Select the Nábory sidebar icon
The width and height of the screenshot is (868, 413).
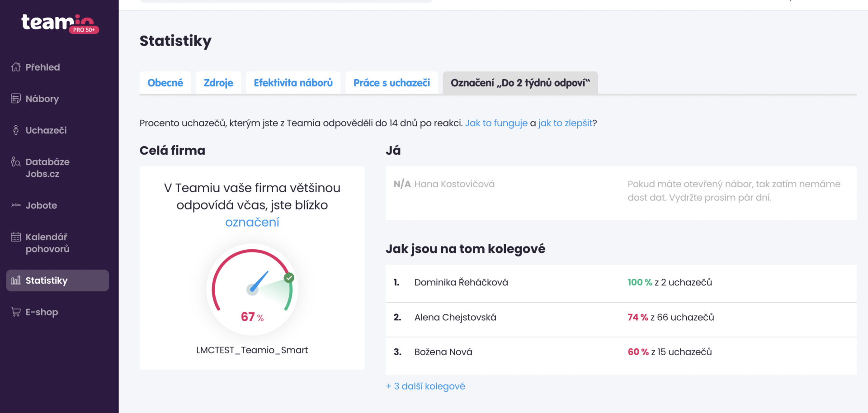tap(42, 99)
